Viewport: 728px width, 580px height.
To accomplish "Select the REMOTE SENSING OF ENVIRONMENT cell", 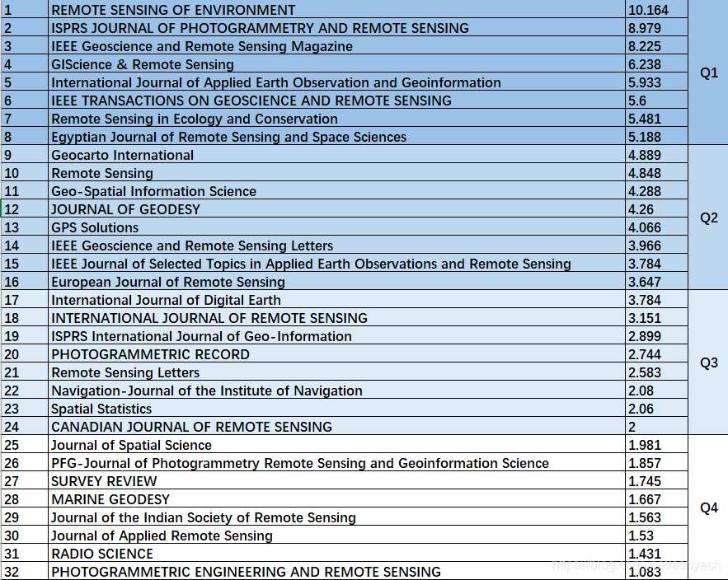I will coord(336,10).
